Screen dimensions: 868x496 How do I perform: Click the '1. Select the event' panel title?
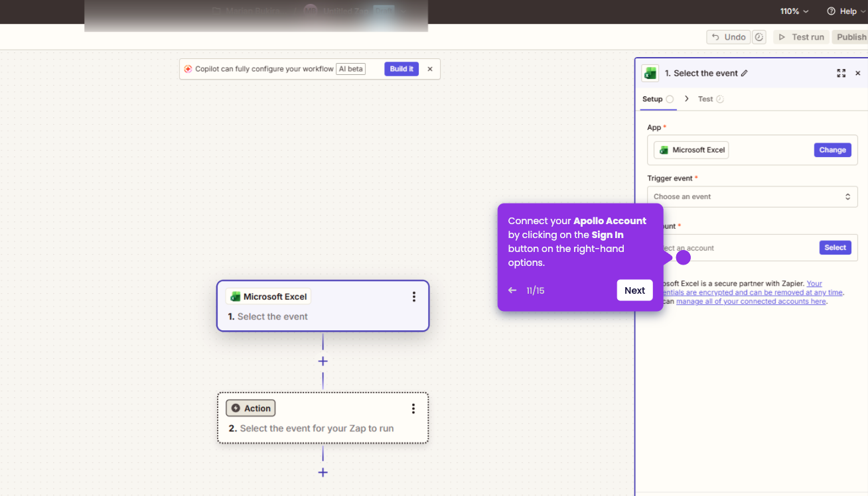(x=701, y=73)
